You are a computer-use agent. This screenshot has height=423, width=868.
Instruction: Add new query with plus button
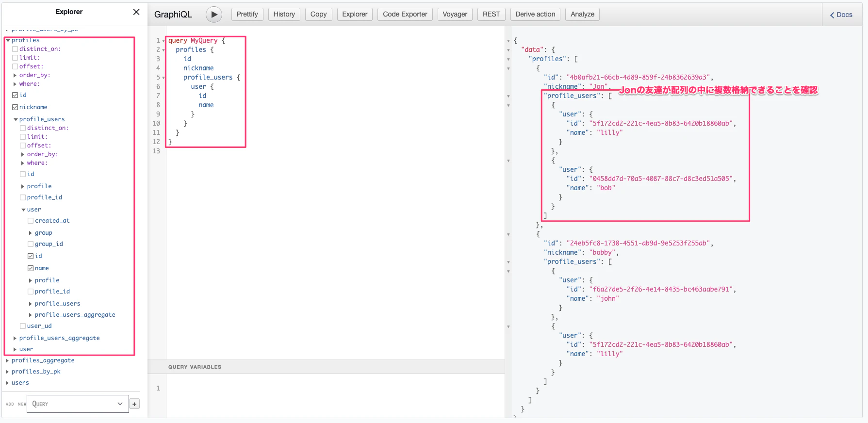click(x=134, y=404)
